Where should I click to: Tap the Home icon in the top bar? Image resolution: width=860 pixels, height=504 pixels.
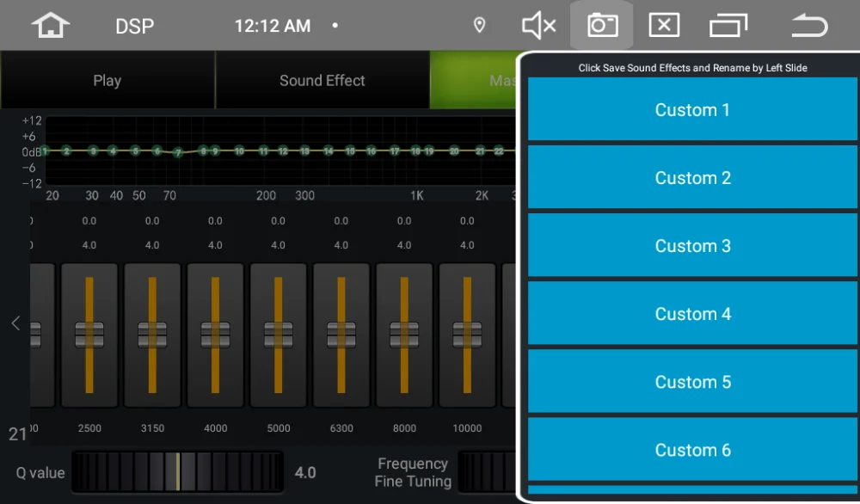point(49,25)
